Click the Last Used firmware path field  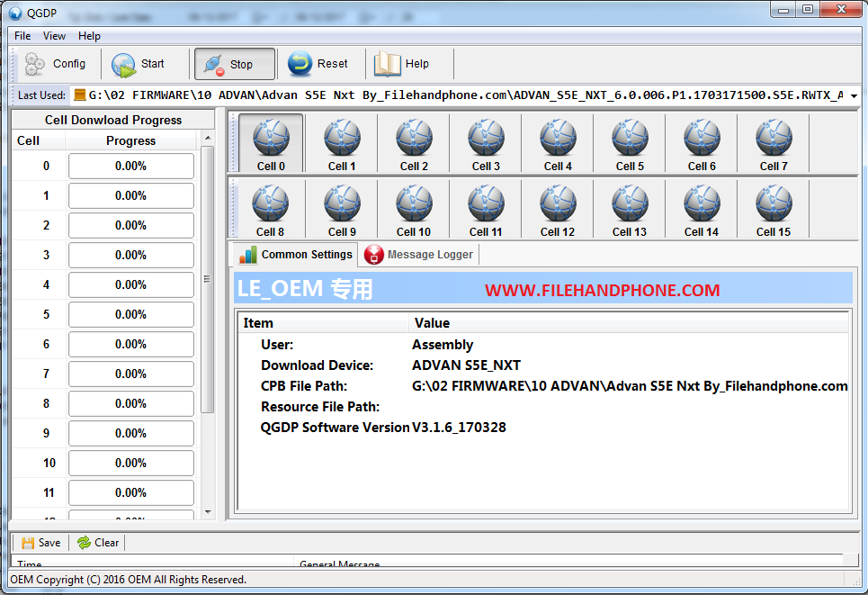coord(459,95)
